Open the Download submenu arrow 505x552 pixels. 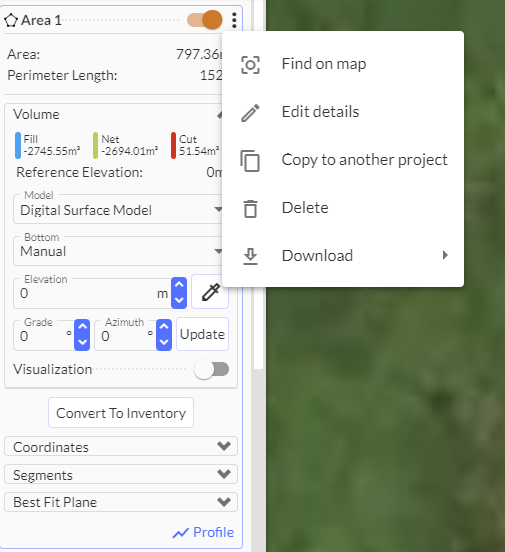tap(445, 255)
